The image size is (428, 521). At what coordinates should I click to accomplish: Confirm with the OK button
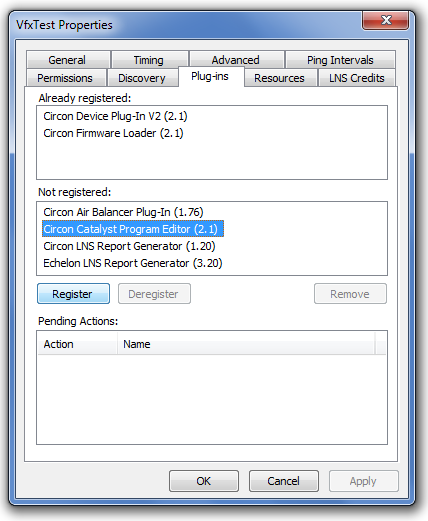tap(204, 481)
